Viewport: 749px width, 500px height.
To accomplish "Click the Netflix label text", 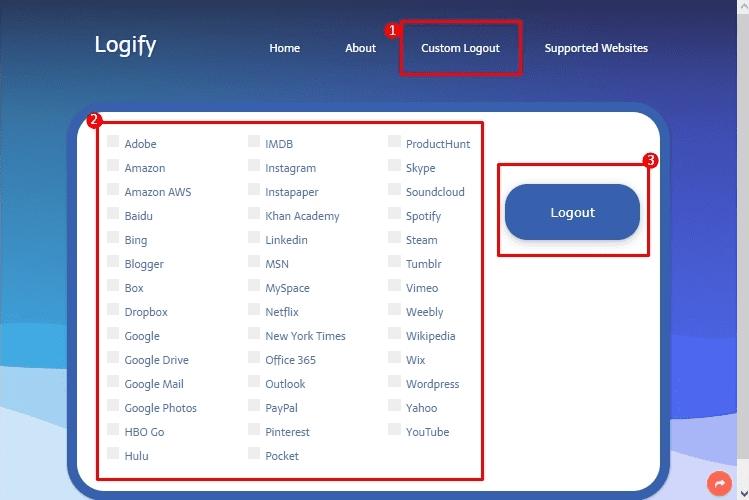I will (282, 312).
